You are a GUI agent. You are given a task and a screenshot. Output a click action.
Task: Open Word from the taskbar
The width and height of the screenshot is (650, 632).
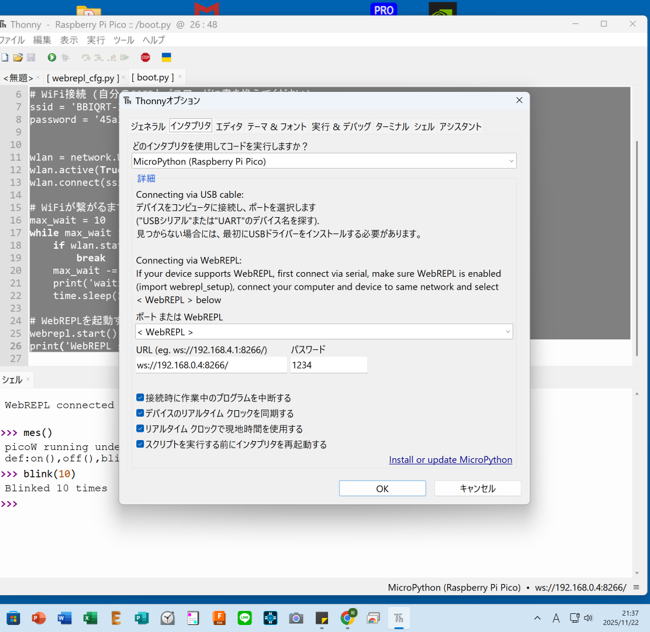(64, 618)
